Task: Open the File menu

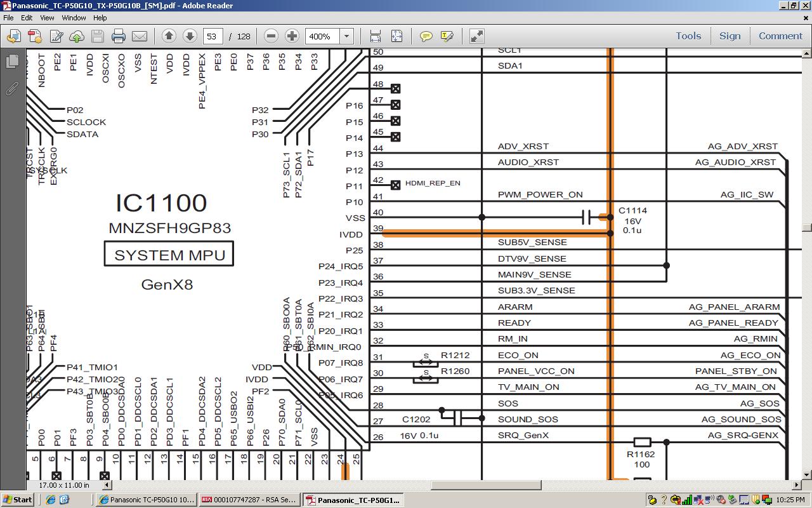Action: [x=9, y=18]
